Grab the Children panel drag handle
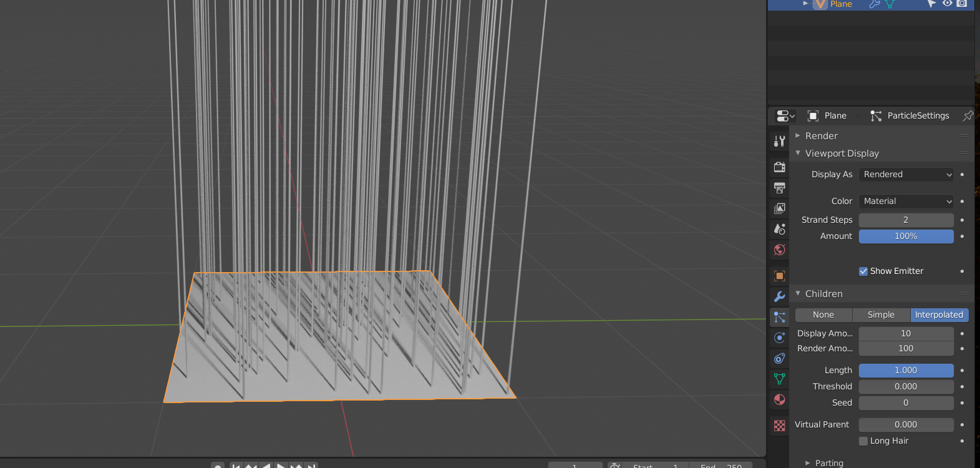 click(964, 293)
